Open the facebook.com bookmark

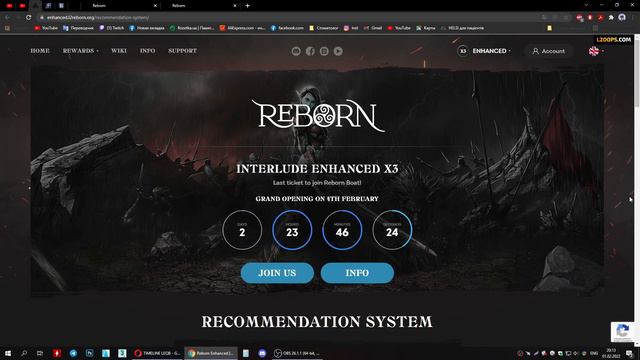coord(287,28)
